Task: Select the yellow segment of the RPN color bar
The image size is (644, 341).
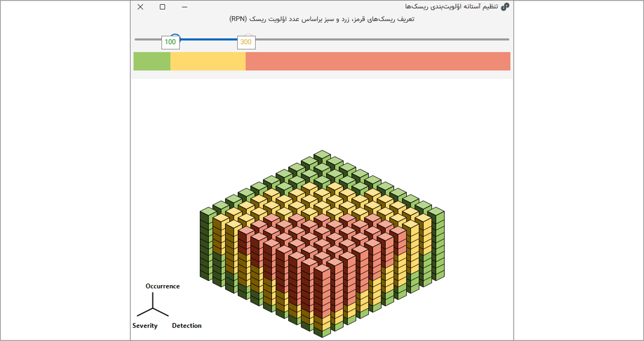Action: click(x=208, y=61)
